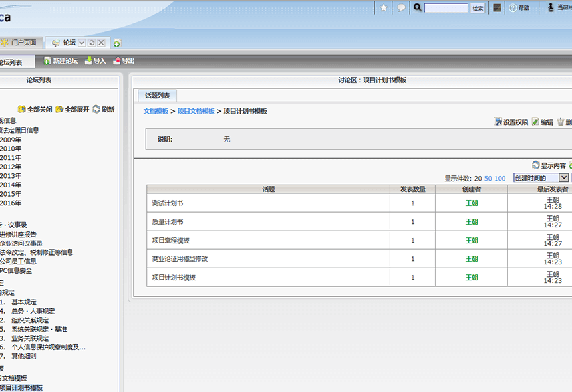The height and width of the screenshot is (392, 572).
Task: Set display count to 50
Action: point(488,179)
